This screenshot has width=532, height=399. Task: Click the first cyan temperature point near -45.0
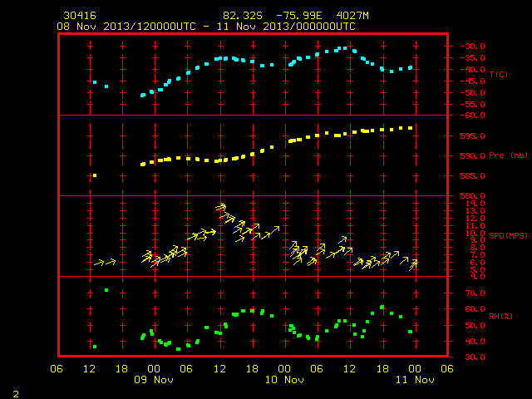point(95,82)
